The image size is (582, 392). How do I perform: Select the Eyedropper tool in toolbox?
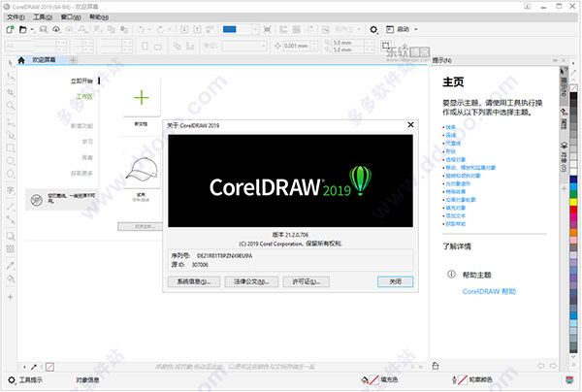[x=11, y=266]
